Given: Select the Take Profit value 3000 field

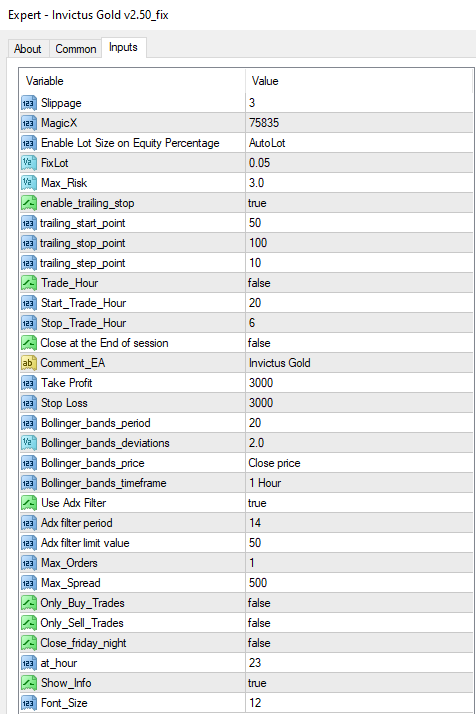Looking at the screenshot, I should click(x=359, y=383).
